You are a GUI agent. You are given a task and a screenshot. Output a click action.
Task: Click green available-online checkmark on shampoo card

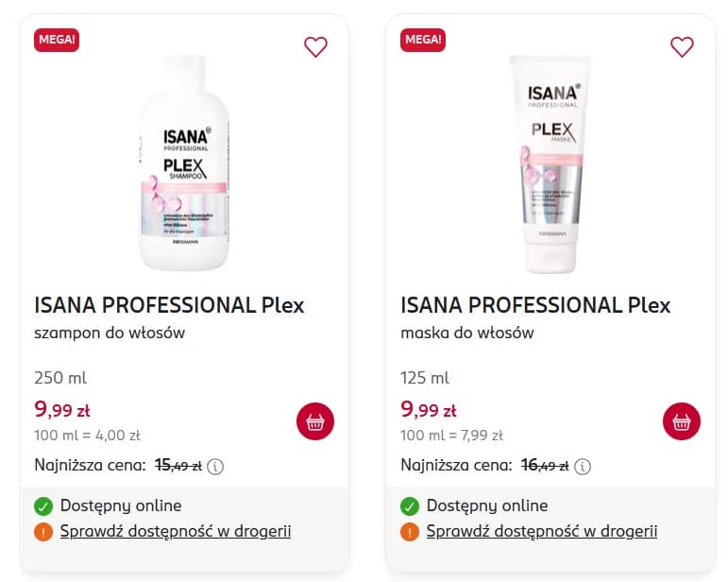(42, 506)
